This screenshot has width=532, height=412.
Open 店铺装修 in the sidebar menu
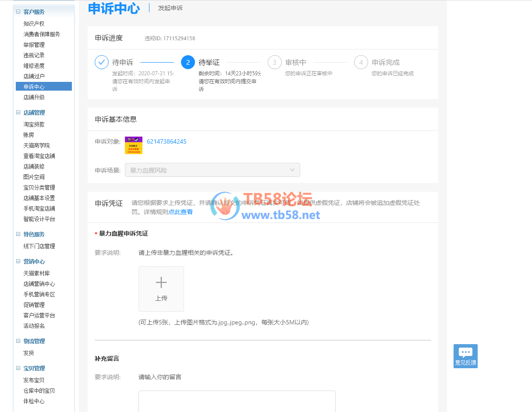[x=34, y=166]
